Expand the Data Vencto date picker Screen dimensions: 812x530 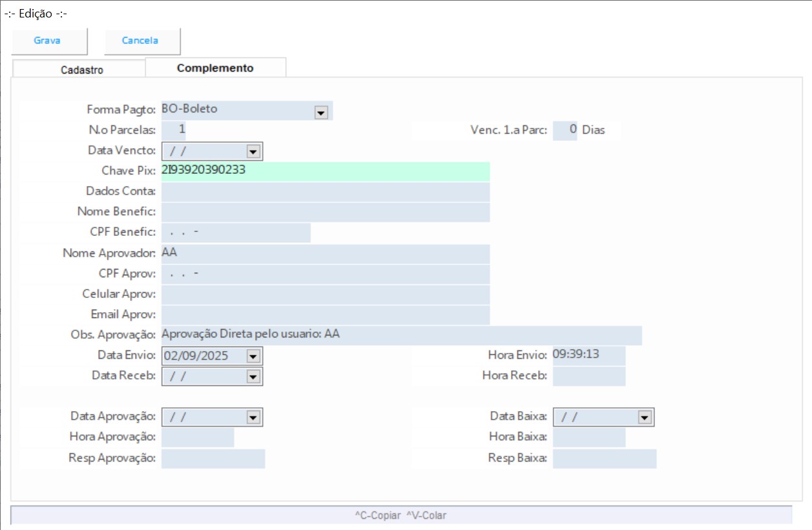253,152
